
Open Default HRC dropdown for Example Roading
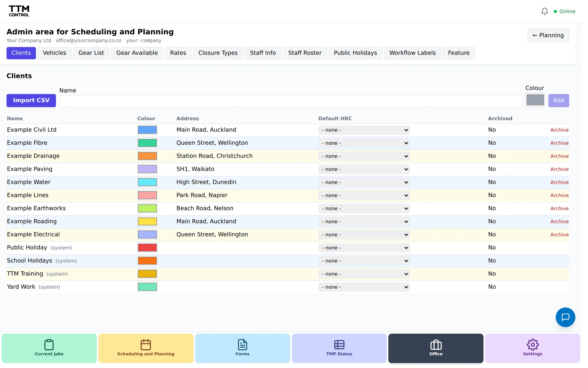pyautogui.click(x=364, y=222)
